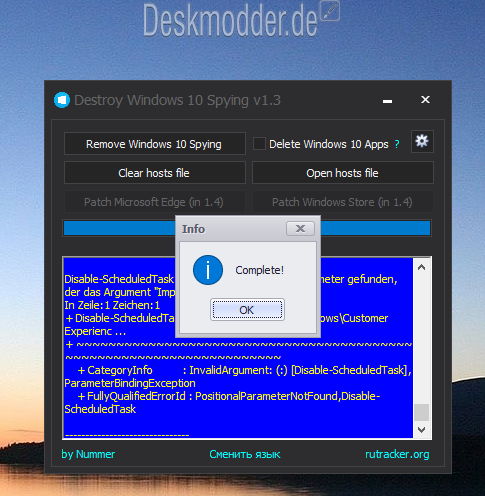Click Patch Microsoft Edge (in 1.4) button
The image size is (485, 496).
tap(155, 202)
